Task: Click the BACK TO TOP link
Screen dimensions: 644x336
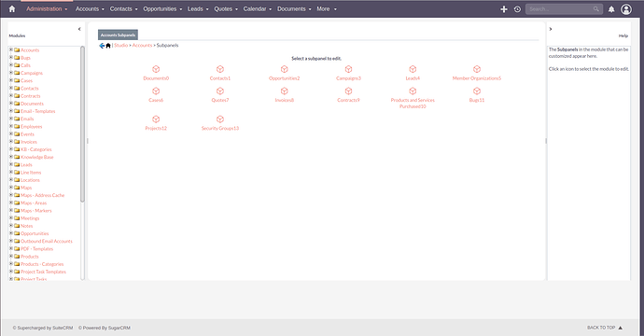Action: coord(605,328)
